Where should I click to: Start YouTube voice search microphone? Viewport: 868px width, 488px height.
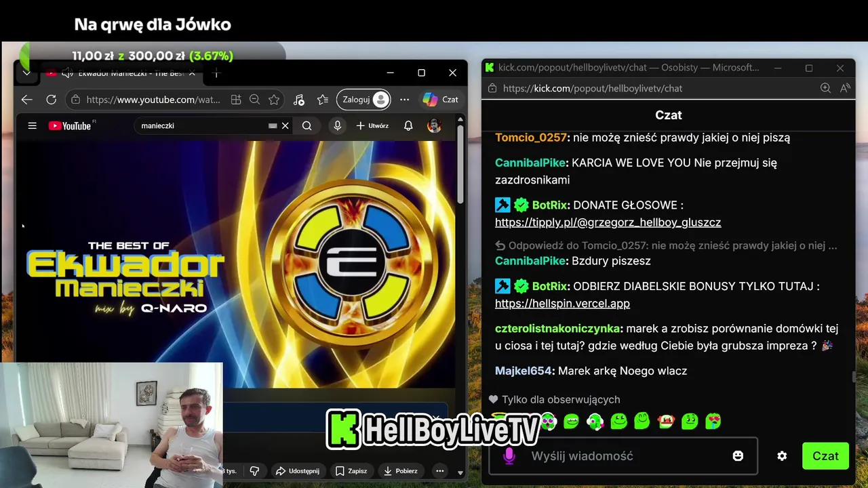point(337,125)
